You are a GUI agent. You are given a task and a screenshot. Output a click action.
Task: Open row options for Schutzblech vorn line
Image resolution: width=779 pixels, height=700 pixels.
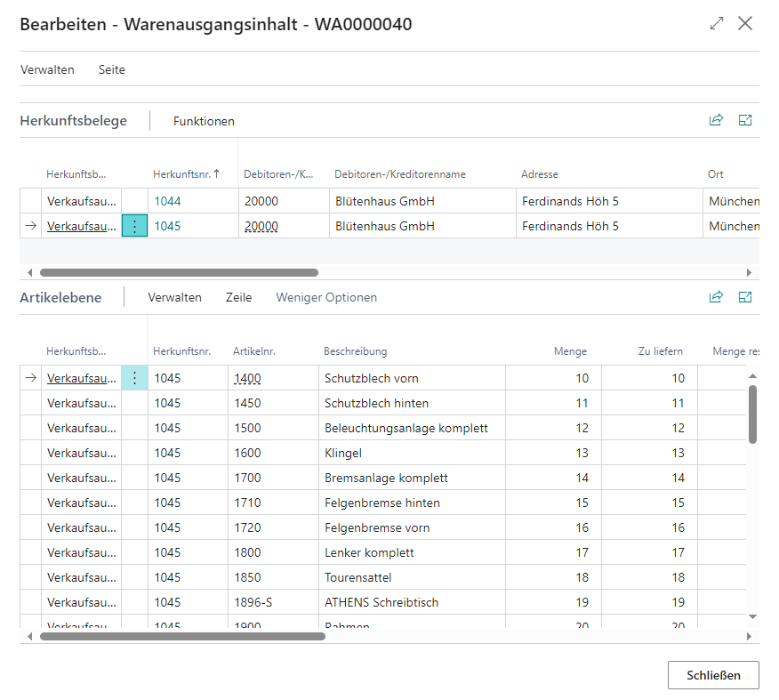click(x=134, y=378)
